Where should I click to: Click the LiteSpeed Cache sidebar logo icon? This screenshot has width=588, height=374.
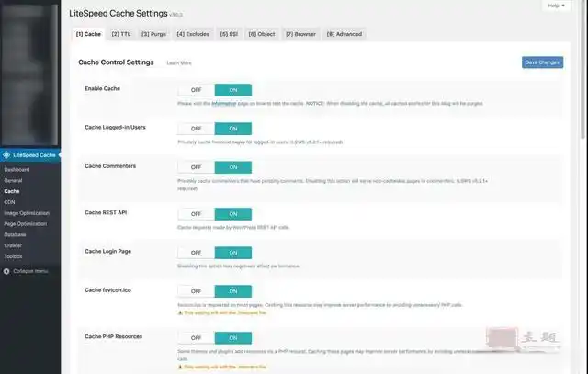7,155
